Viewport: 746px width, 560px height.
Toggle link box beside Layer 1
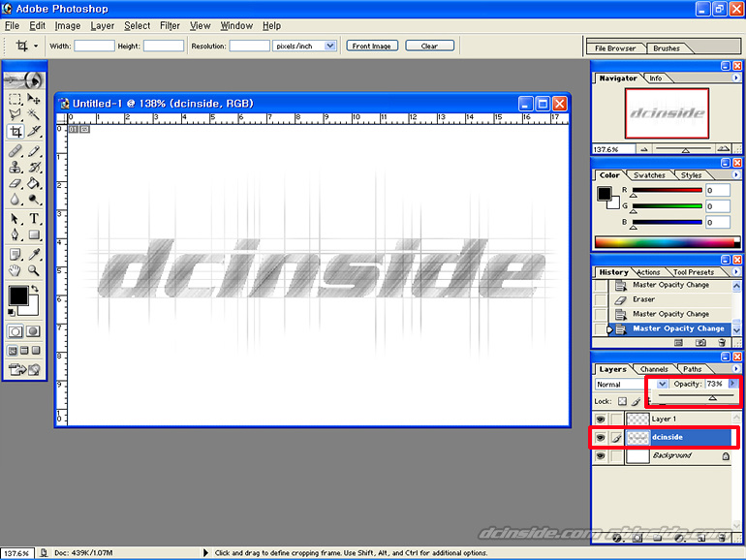tap(616, 419)
